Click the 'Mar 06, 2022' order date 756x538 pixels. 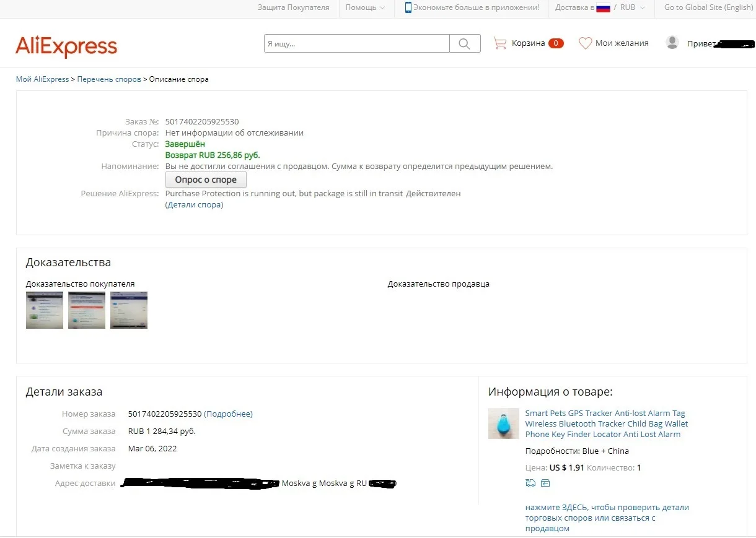(152, 449)
